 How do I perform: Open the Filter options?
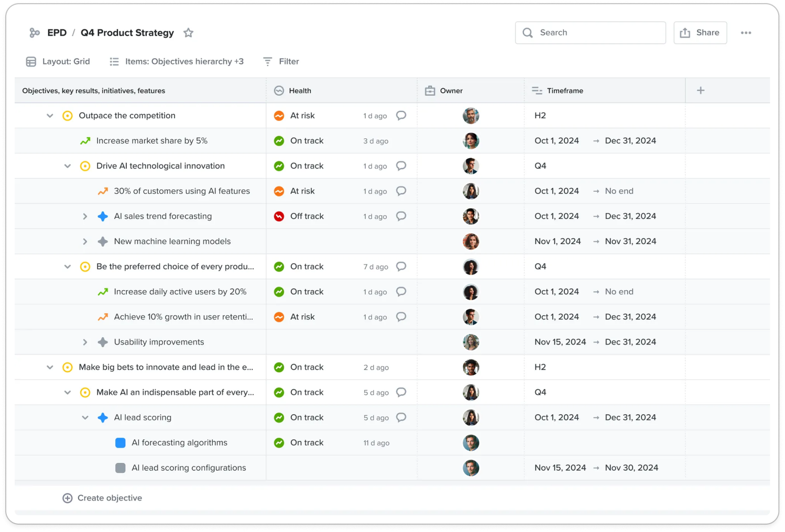(281, 62)
